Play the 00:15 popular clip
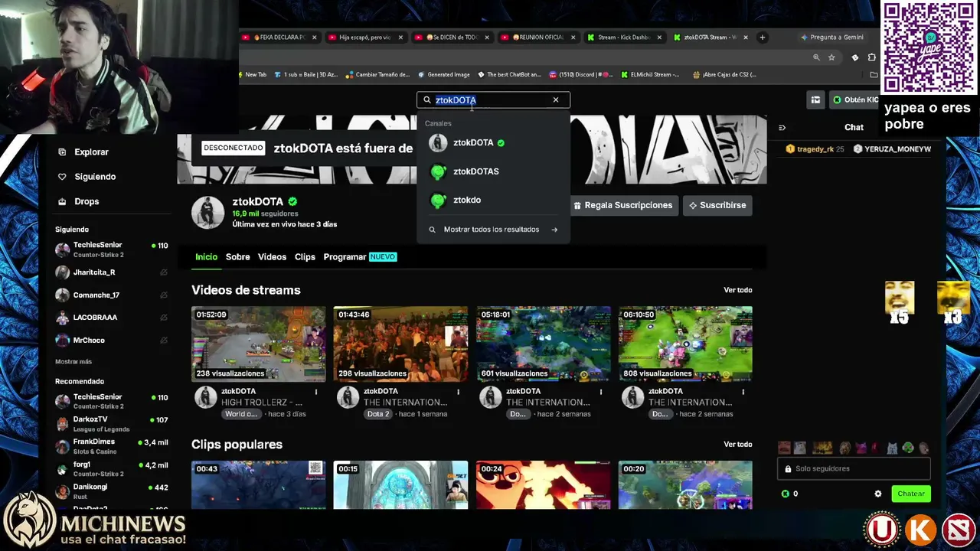This screenshot has width=980, height=551. click(400, 484)
